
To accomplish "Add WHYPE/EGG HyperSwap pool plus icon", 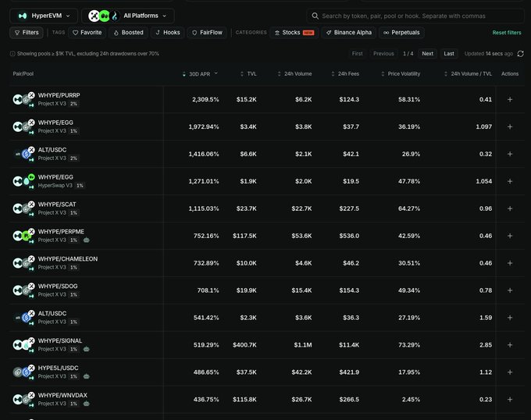I will pyautogui.click(x=510, y=181).
